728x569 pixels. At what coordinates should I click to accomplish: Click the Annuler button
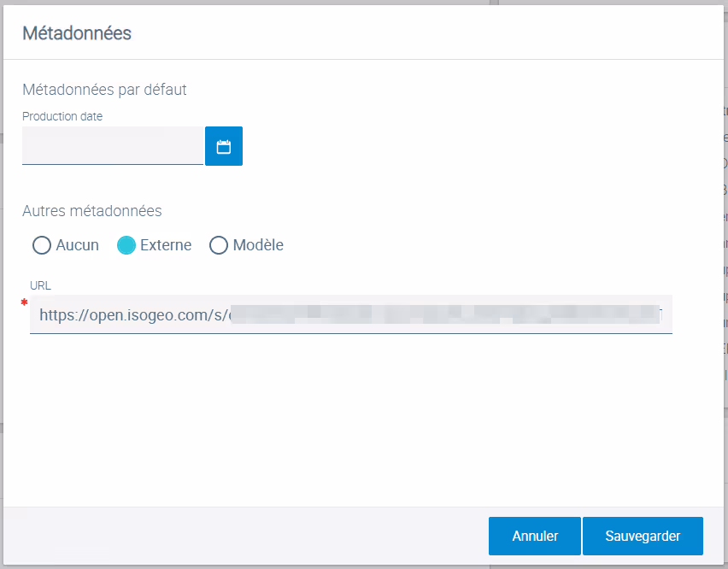pos(534,536)
